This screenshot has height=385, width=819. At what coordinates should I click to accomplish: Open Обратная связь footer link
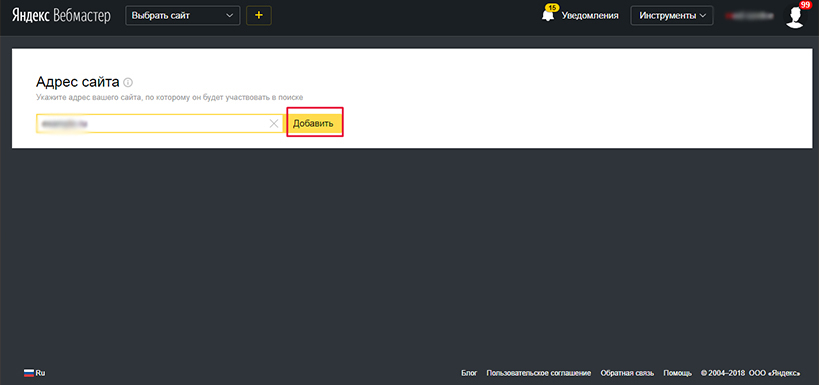coord(627,373)
